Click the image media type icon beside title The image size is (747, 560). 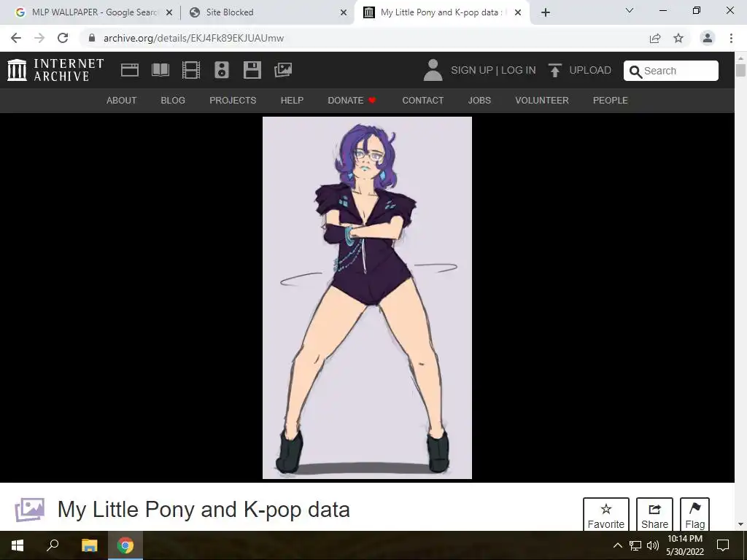pos(29,510)
